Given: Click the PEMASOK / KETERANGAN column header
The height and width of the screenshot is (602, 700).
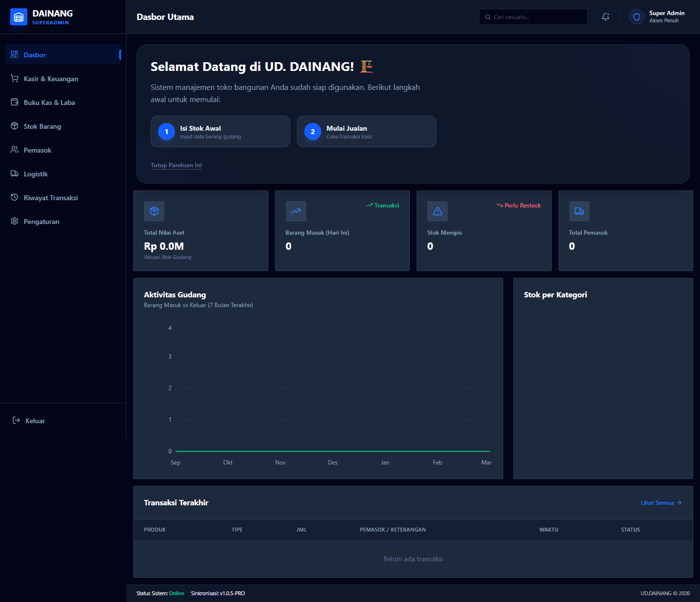Looking at the screenshot, I should [x=393, y=530].
